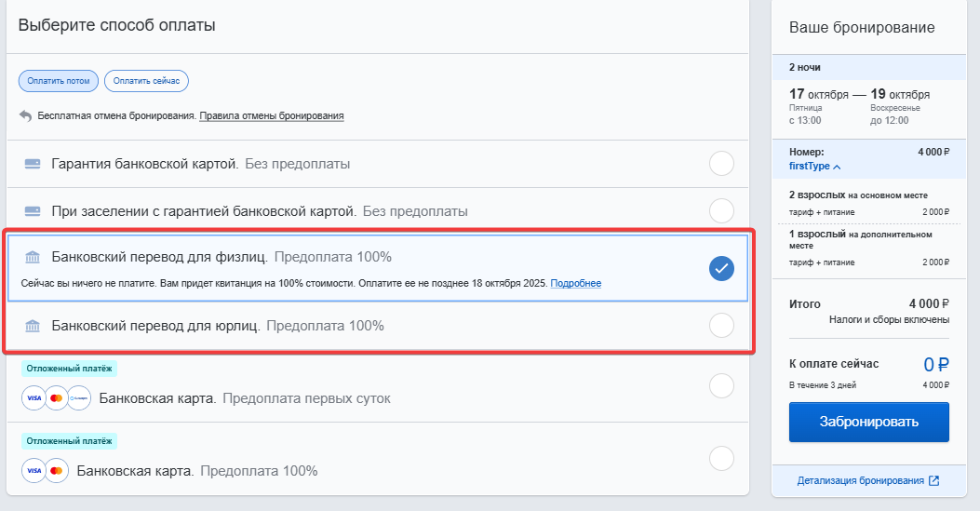Viewport: 980px width, 511px height.
Task: Click the bank building icon for 'физлиц' transfer
Action: point(33,257)
